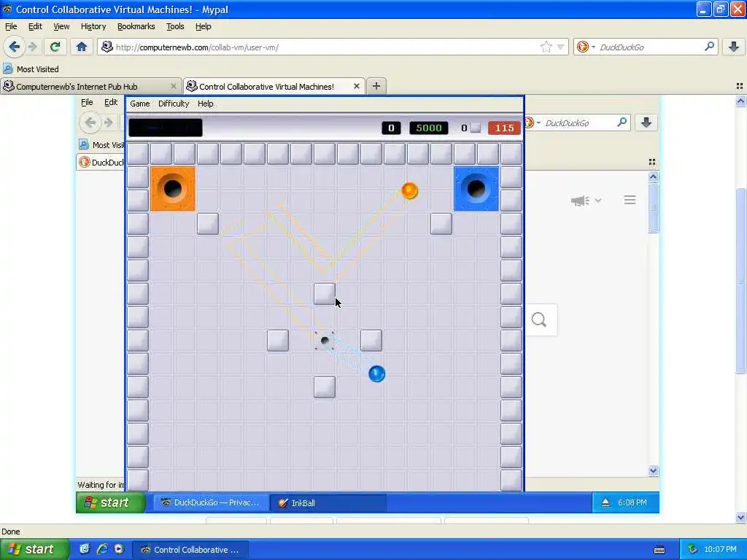Image resolution: width=747 pixels, height=560 pixels.
Task: Click the blue ball in InkBall
Action: tap(376, 374)
